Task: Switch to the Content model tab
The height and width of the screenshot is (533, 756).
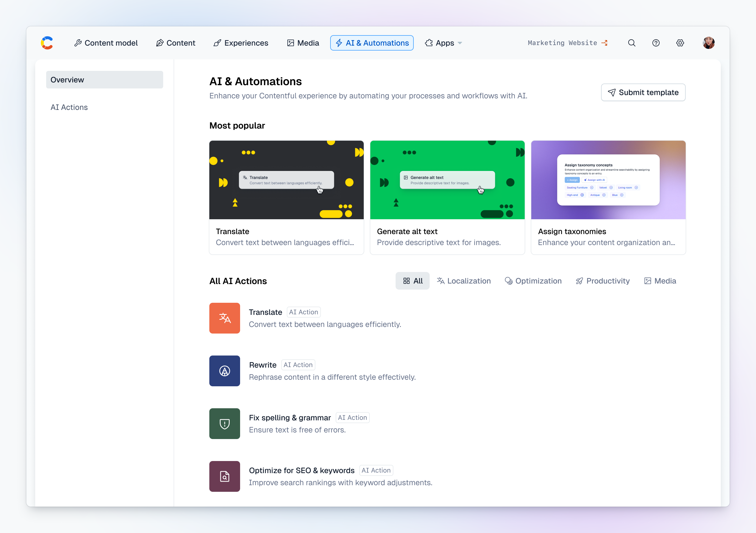Action: point(106,43)
